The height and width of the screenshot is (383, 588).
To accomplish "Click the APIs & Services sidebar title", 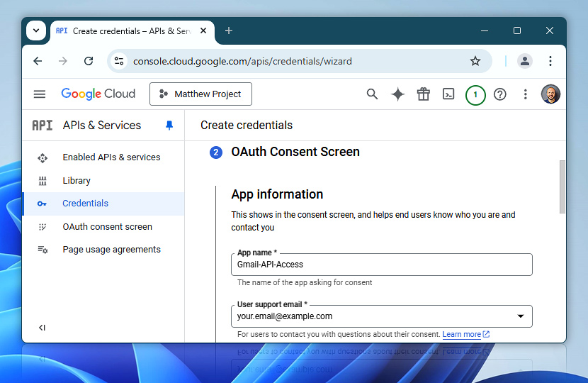I will (101, 125).
